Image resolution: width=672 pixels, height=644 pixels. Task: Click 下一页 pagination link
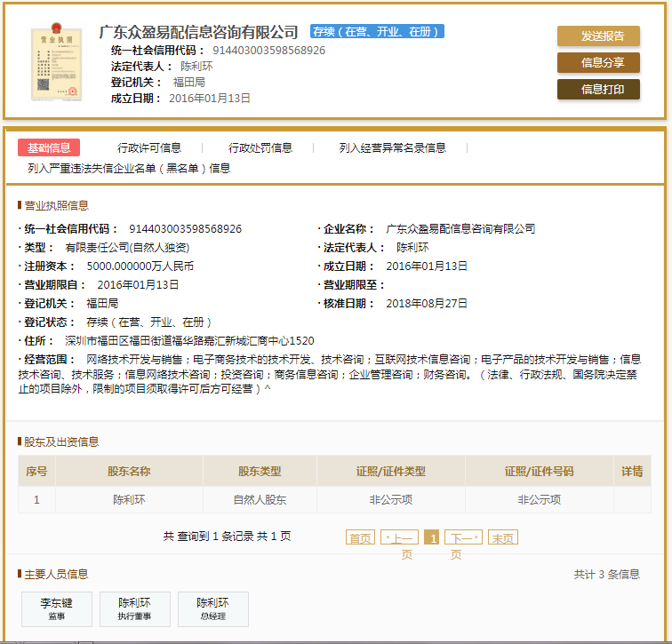[463, 537]
